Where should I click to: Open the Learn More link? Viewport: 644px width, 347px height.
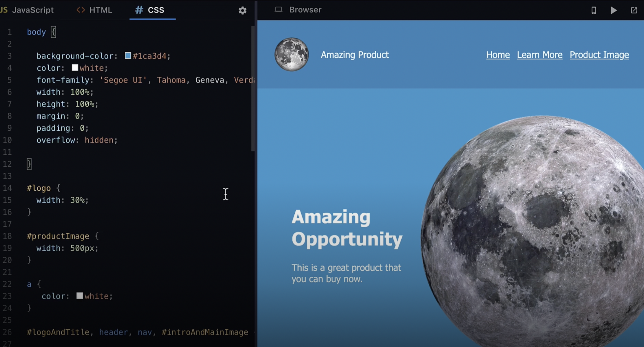point(540,55)
